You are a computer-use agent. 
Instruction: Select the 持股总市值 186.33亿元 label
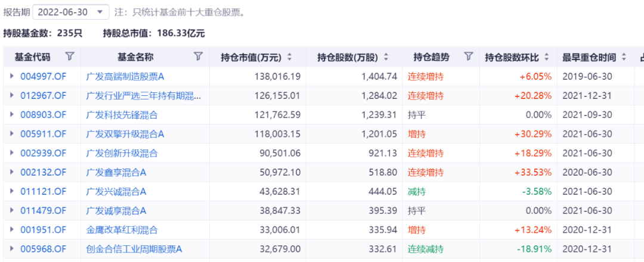tap(154, 33)
